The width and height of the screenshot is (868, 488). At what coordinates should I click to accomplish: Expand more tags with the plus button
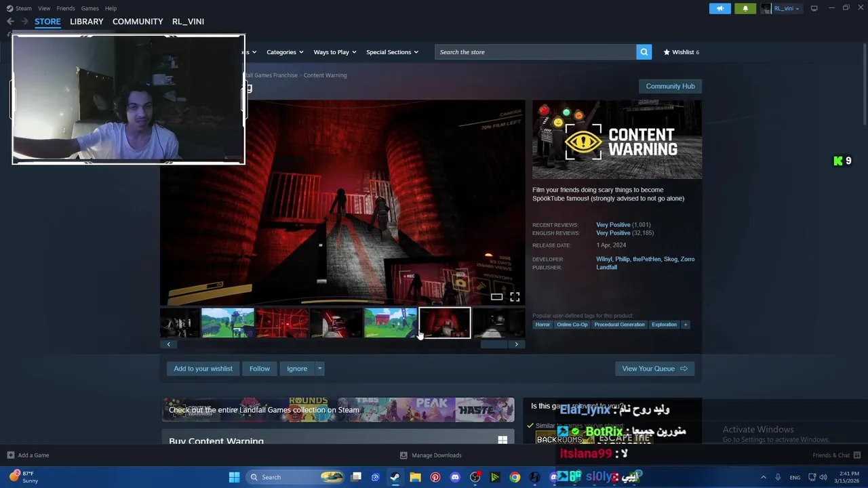pos(686,325)
